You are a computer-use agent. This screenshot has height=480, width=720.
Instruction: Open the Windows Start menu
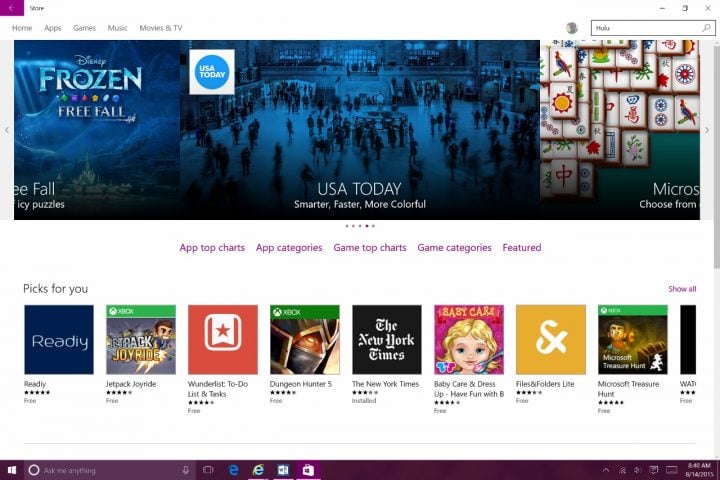click(x=12, y=470)
